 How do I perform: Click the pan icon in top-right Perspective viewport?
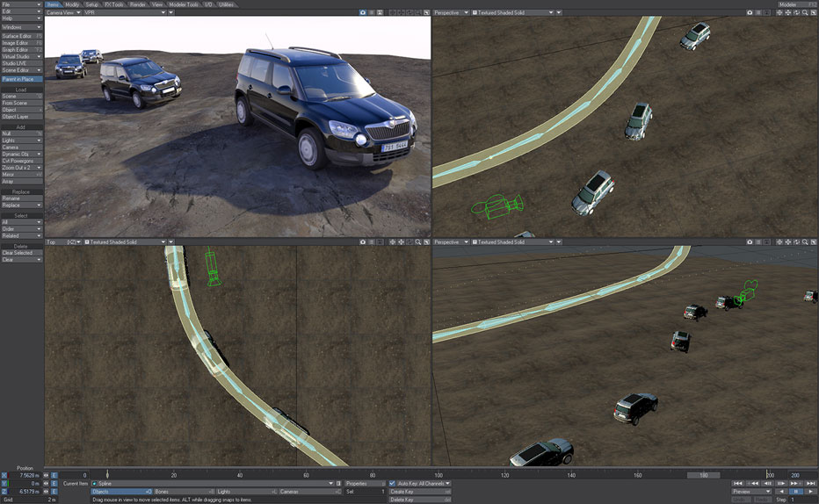point(787,12)
